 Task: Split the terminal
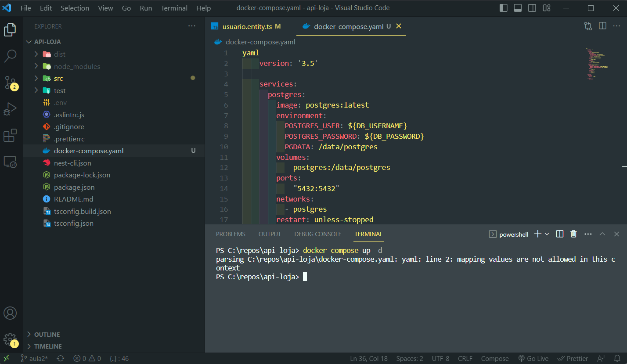tap(560, 234)
